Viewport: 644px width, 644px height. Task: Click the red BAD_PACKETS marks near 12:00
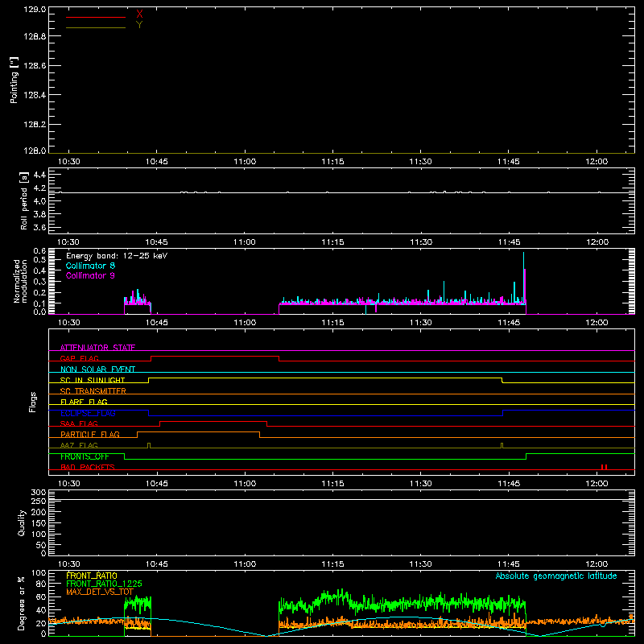[605, 467]
